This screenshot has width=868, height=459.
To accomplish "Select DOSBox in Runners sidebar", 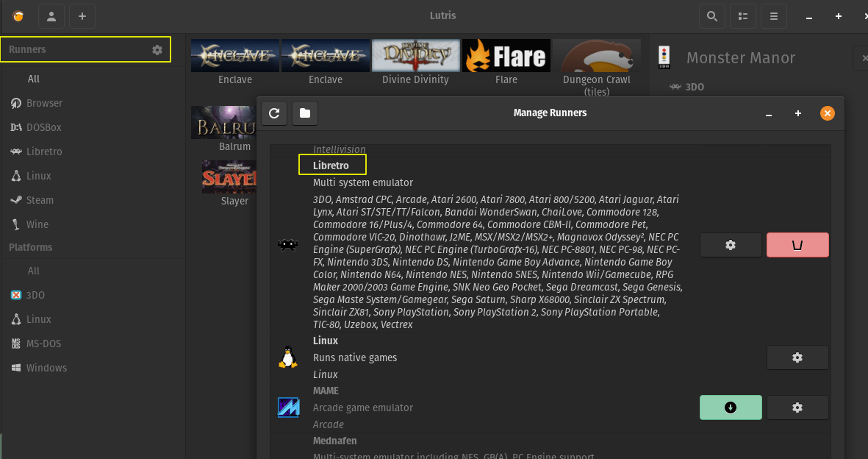I will [43, 127].
